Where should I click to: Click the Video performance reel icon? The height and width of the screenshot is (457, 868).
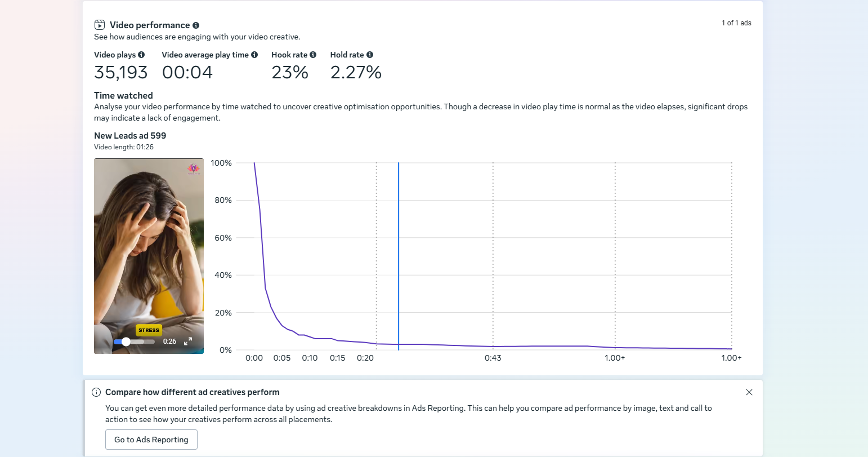(100, 25)
